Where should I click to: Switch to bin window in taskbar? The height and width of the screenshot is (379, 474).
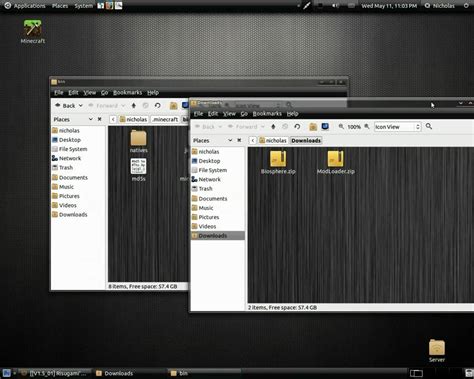coord(183,373)
